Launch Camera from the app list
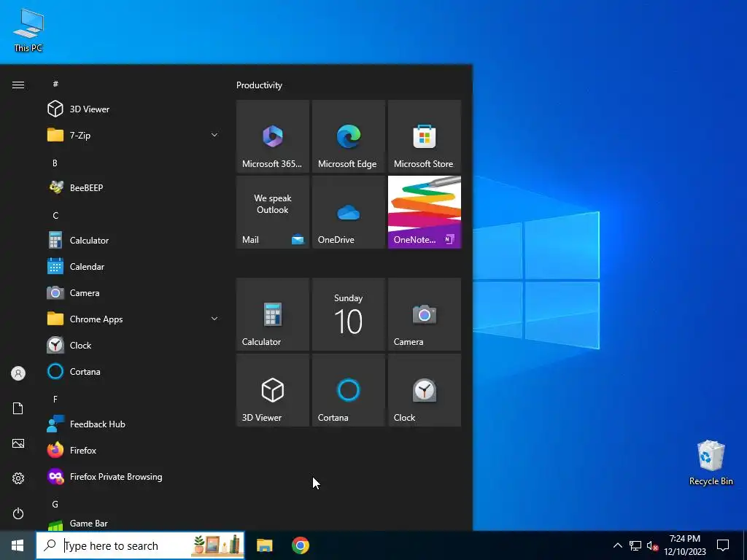747x560 pixels. (133, 293)
